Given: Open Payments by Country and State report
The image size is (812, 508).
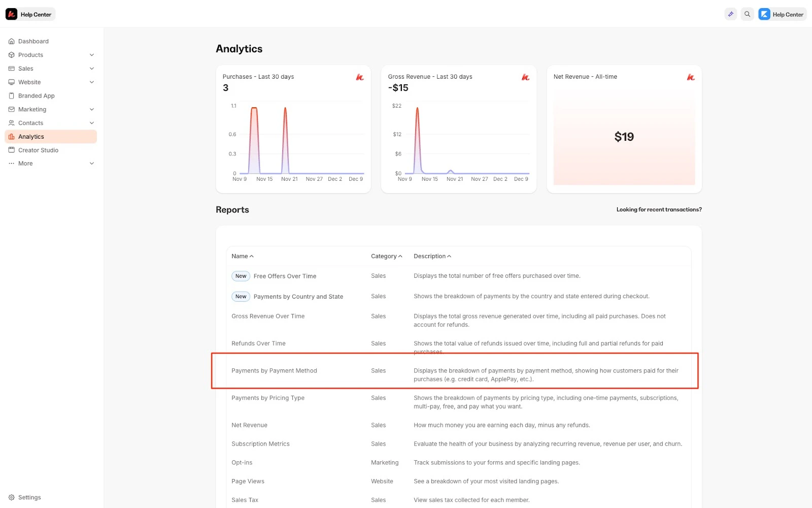Looking at the screenshot, I should [x=298, y=297].
